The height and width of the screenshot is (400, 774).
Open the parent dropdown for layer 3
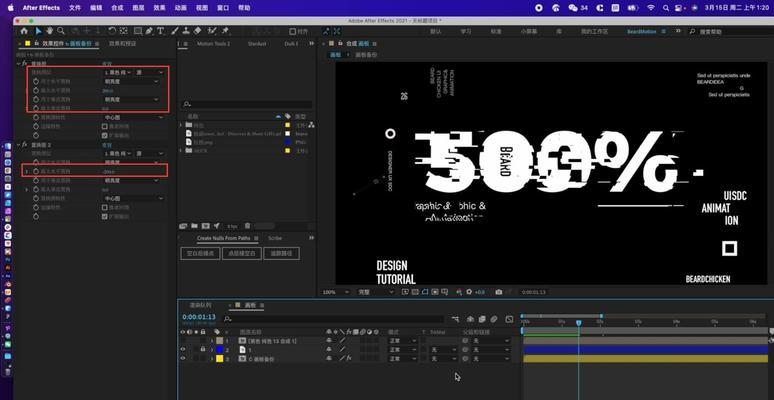(490, 359)
